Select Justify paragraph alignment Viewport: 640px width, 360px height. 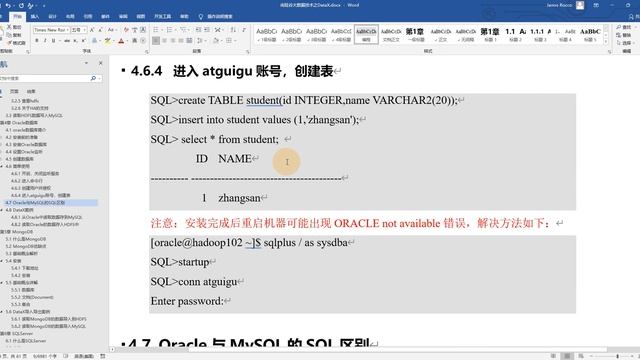(x=181, y=41)
